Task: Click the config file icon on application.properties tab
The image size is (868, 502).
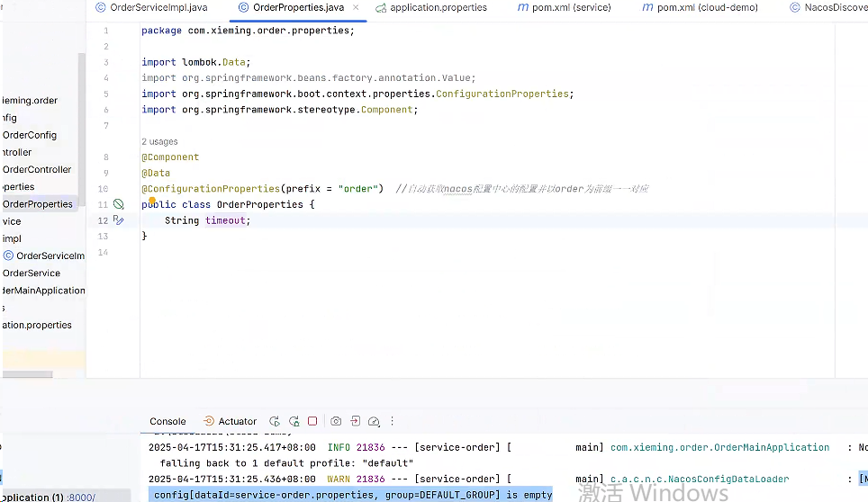Action: tap(381, 8)
